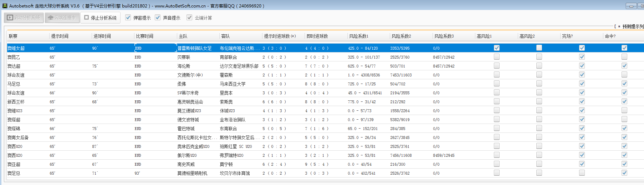The height and width of the screenshot is (185, 644).
Task: Click the 风险系数1 column header
Action: pos(358,36)
